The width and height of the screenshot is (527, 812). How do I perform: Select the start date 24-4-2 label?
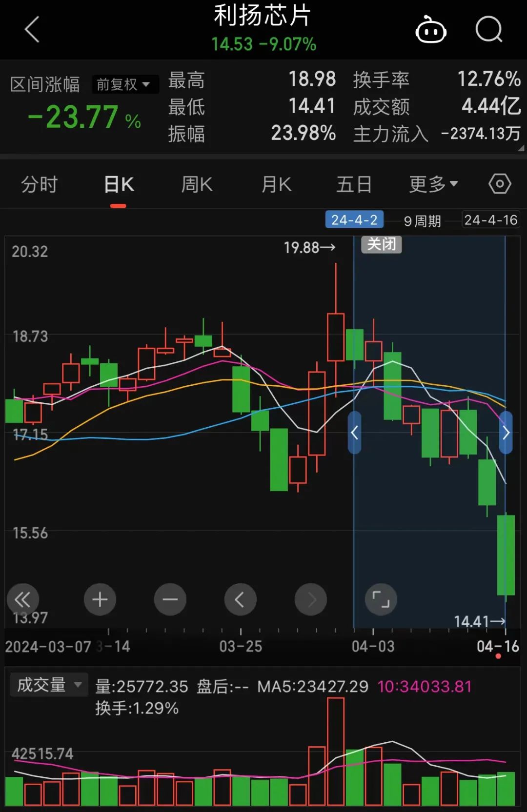pyautogui.click(x=354, y=220)
